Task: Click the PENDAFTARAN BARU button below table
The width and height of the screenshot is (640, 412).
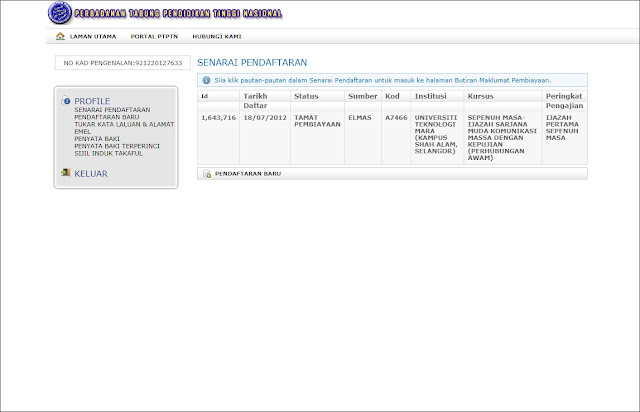Action: coord(392,174)
